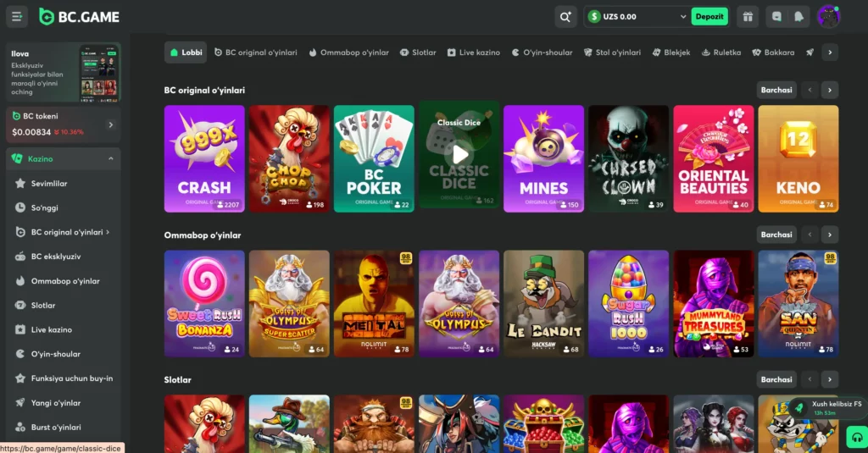The width and height of the screenshot is (868, 453).
Task: Select the Lobbi tab
Action: point(186,52)
